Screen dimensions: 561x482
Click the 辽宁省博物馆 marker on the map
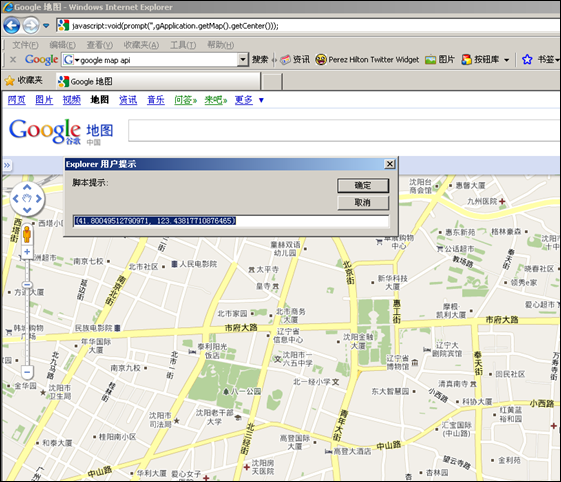coord(414,362)
